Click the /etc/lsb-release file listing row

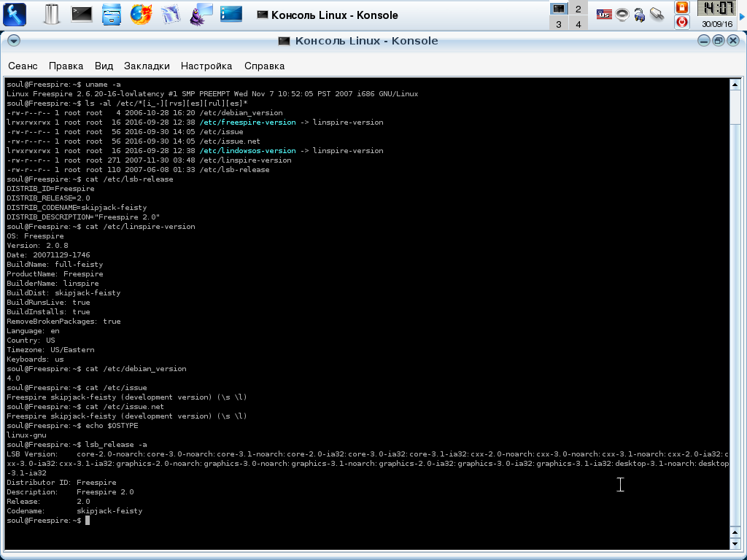pyautogui.click(x=138, y=170)
